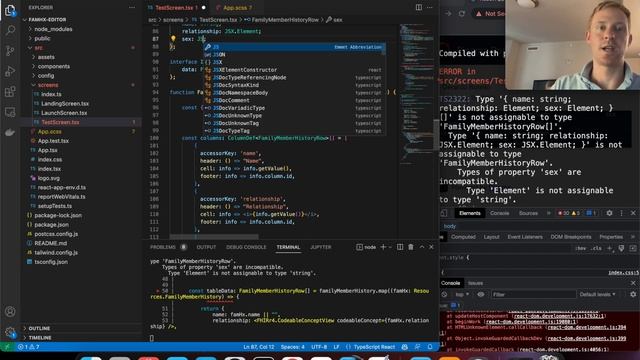640x360 pixels.
Task: Toggle the :hov element state panel
Action: click(580, 248)
